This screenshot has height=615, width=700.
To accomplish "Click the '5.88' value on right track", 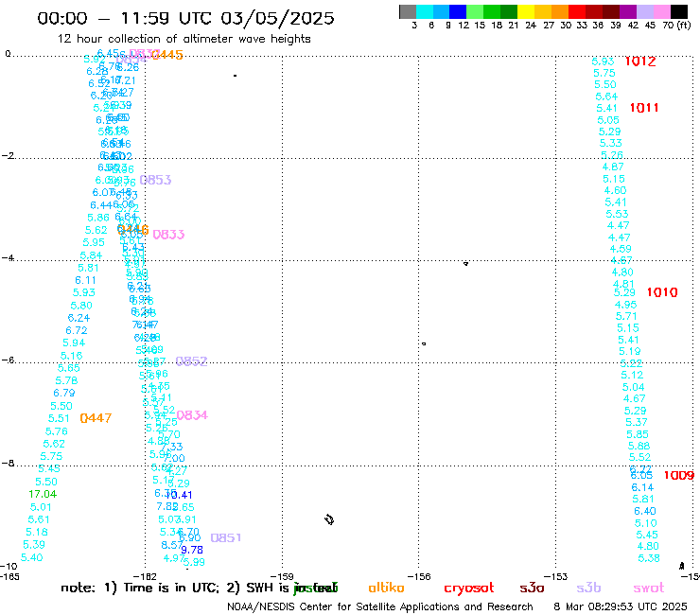I will tap(639, 446).
